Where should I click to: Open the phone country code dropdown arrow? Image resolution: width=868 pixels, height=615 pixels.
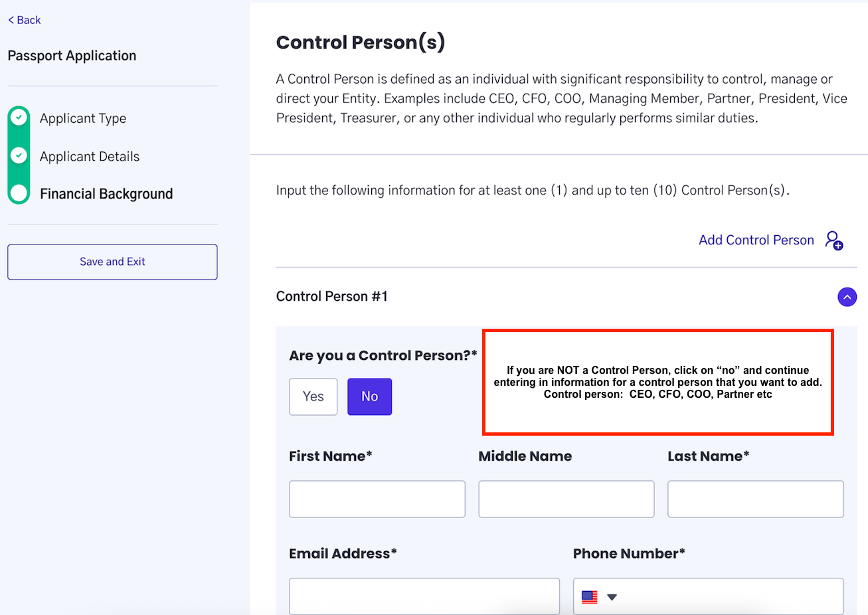point(612,596)
